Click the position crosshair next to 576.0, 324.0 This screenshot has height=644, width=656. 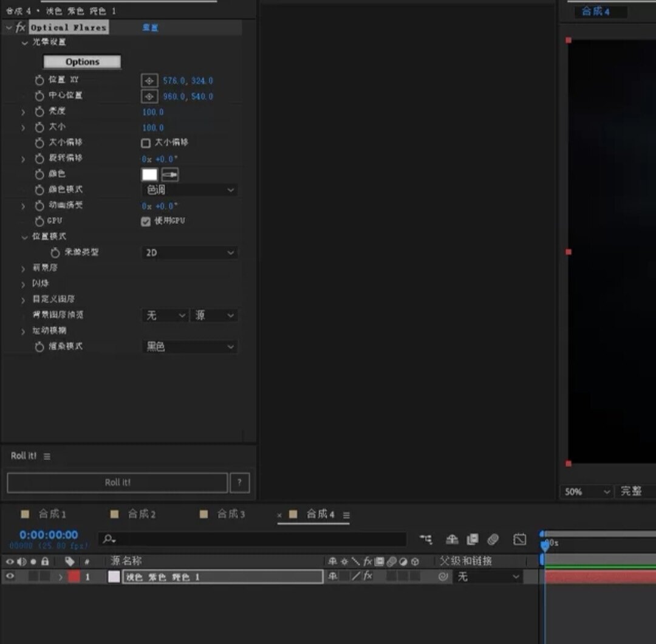[149, 80]
